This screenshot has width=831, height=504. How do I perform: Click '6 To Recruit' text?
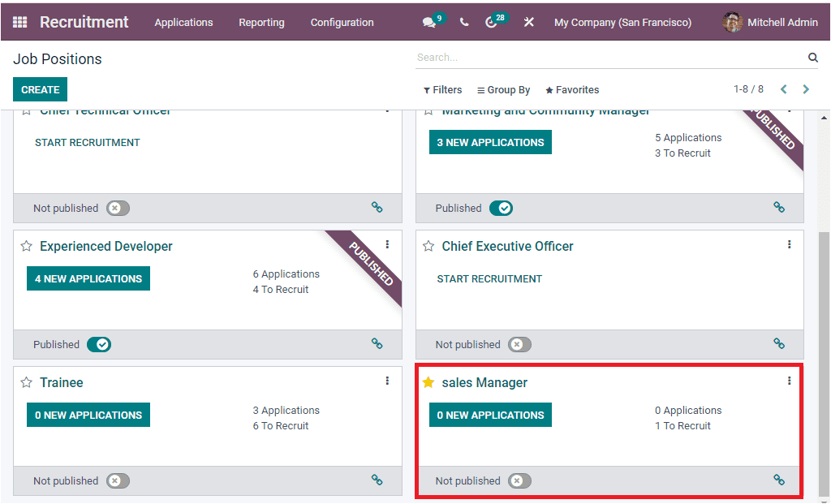280,425
